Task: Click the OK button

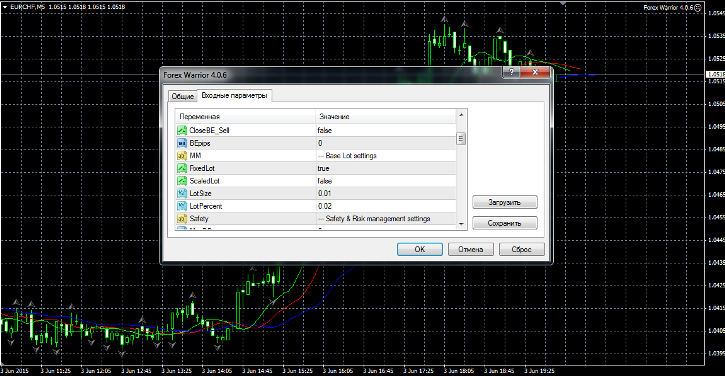Action: 420,249
